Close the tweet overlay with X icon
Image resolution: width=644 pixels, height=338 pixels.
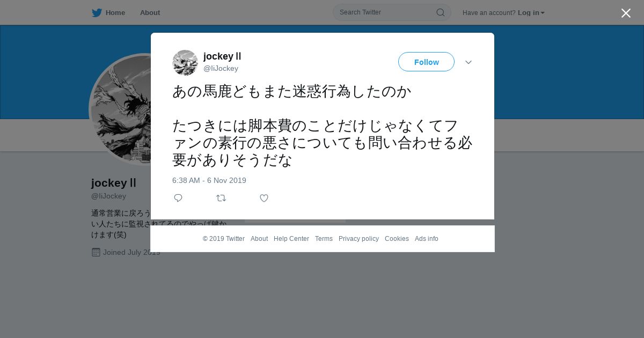pos(626,13)
